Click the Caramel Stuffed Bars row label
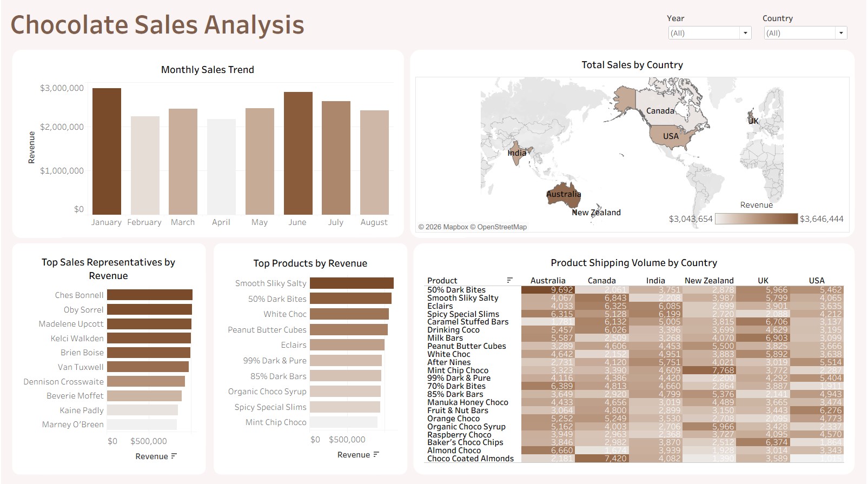 point(468,322)
